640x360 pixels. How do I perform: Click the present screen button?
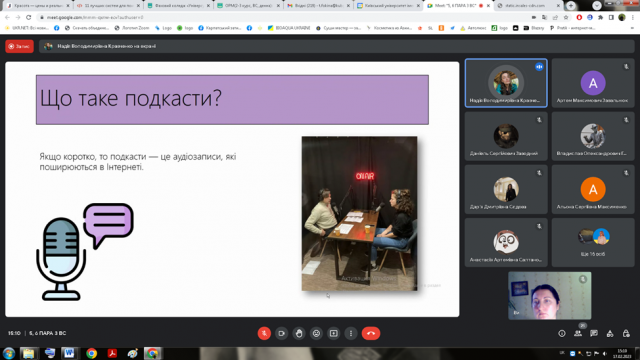pyautogui.click(x=333, y=333)
